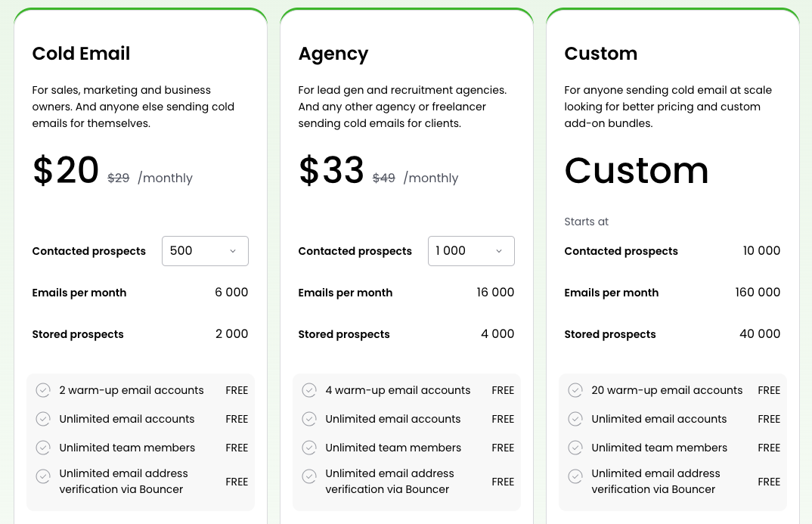This screenshot has width=812, height=524.
Task: Click check icon by Custom unlimited email accounts
Action: click(575, 419)
